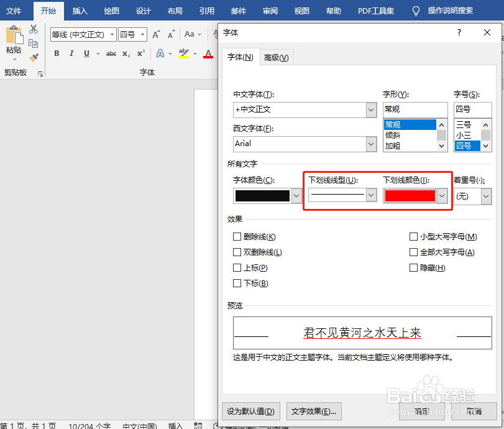Open the Western font Arial dropdown
504x429 pixels.
371,144
